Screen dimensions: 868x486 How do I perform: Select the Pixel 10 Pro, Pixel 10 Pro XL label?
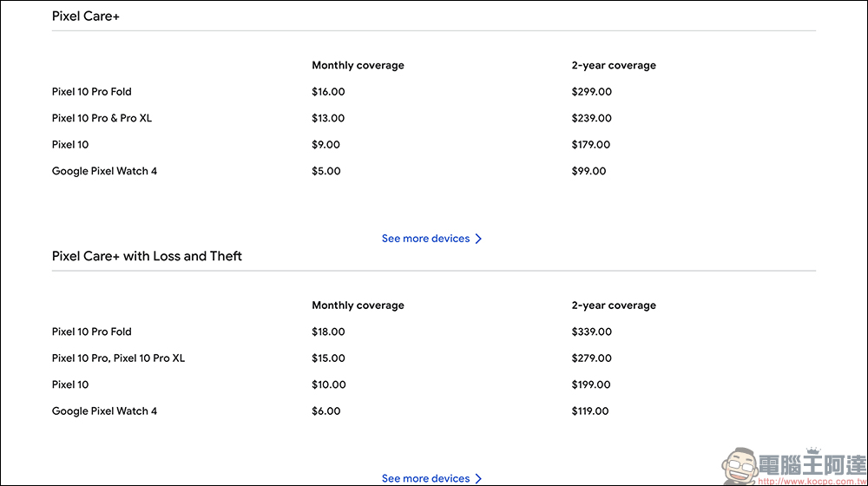click(x=118, y=358)
